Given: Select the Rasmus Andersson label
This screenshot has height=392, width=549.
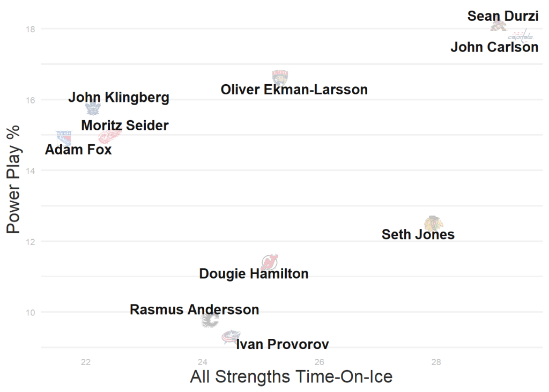Looking at the screenshot, I should click(x=194, y=309).
